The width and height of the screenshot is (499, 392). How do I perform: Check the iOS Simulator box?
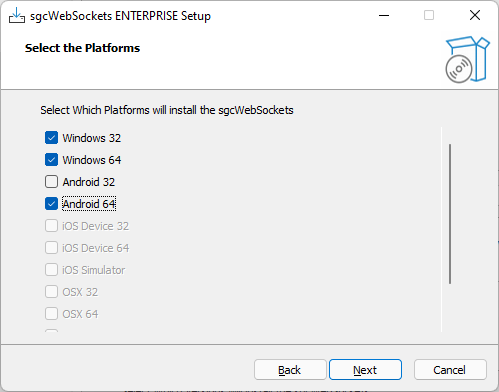(51, 270)
